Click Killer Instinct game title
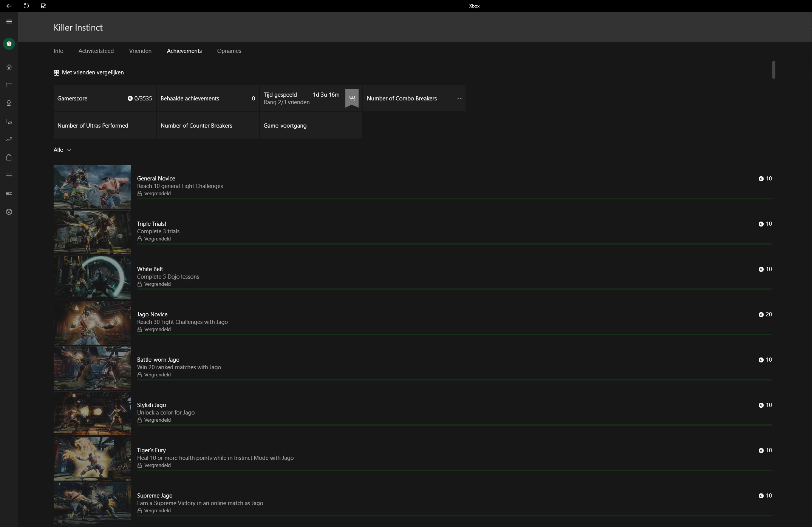Viewport: 812px width, 527px height. pyautogui.click(x=78, y=28)
